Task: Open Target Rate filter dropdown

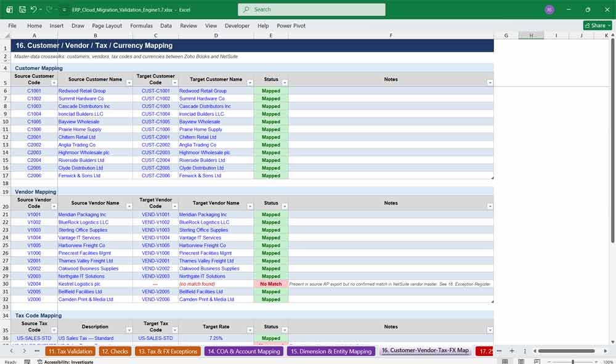Action: 250,330
